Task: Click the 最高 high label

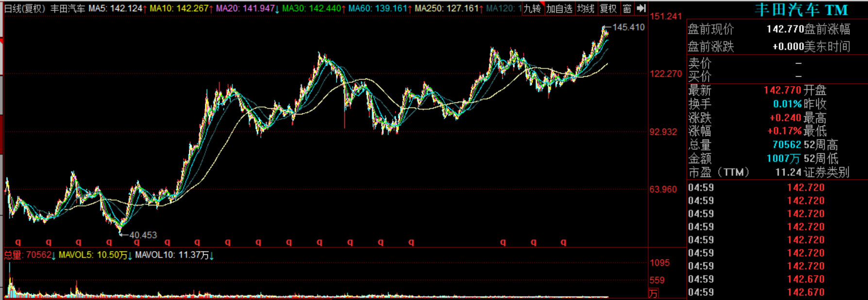Action: coord(815,118)
